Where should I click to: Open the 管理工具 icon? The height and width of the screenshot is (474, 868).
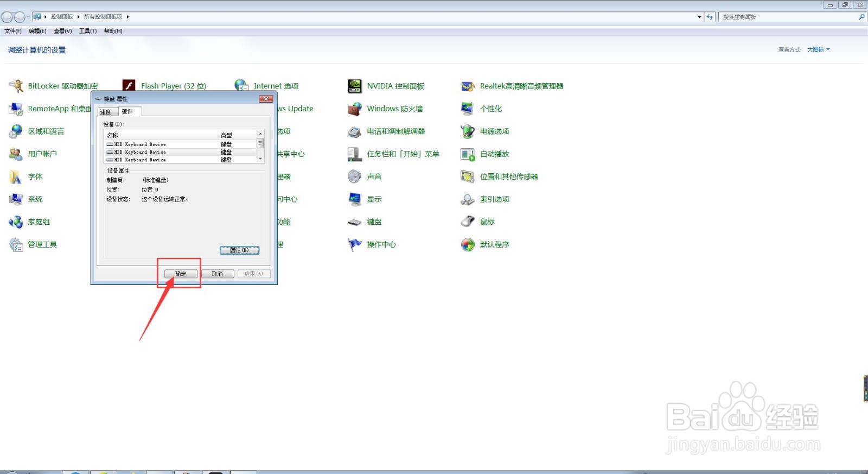tap(16, 245)
